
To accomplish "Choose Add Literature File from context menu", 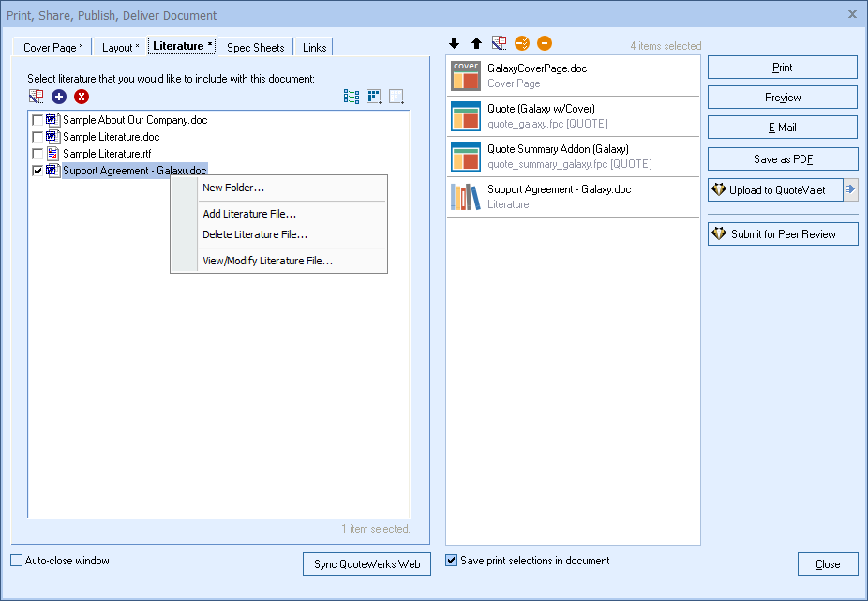I will click(x=249, y=214).
